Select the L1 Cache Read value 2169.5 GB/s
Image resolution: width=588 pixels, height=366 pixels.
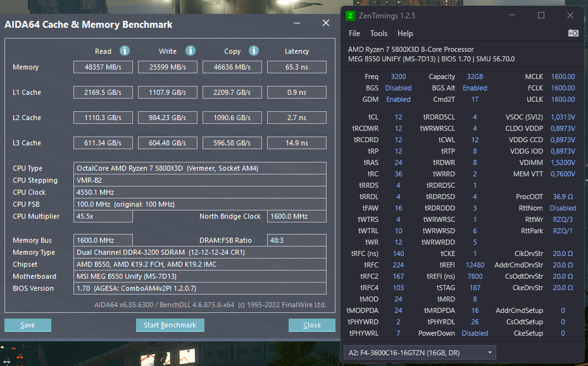point(103,92)
